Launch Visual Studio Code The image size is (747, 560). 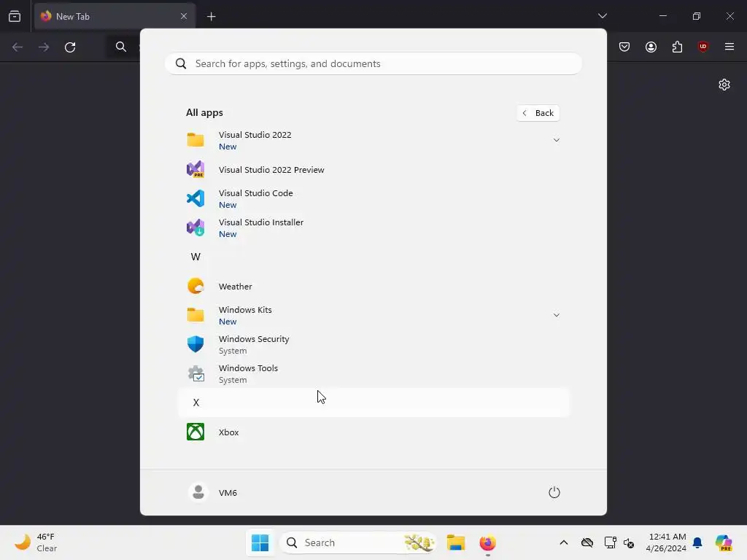(373, 198)
